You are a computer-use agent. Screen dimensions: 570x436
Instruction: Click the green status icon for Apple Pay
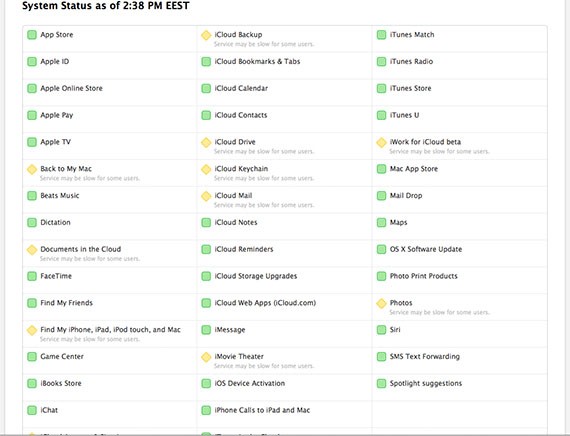32,115
